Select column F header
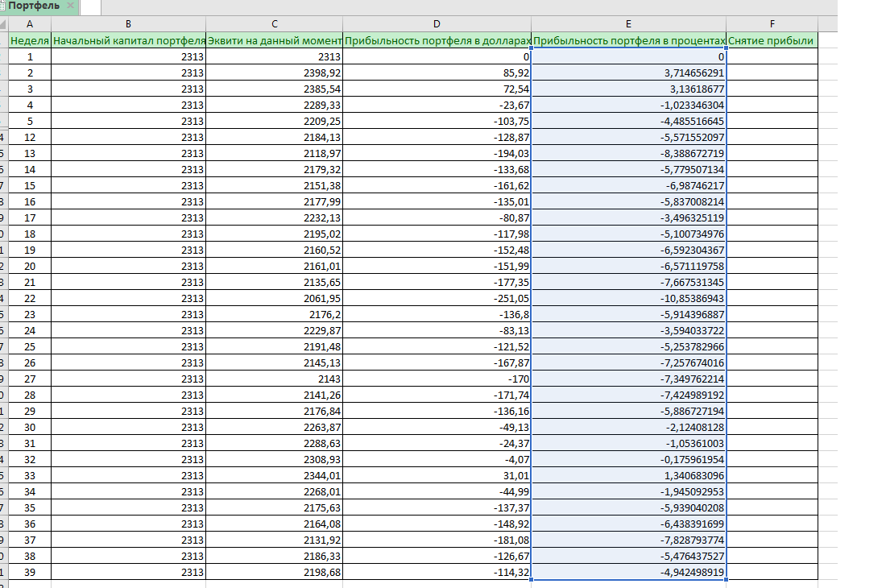The width and height of the screenshot is (886, 588). [x=772, y=24]
